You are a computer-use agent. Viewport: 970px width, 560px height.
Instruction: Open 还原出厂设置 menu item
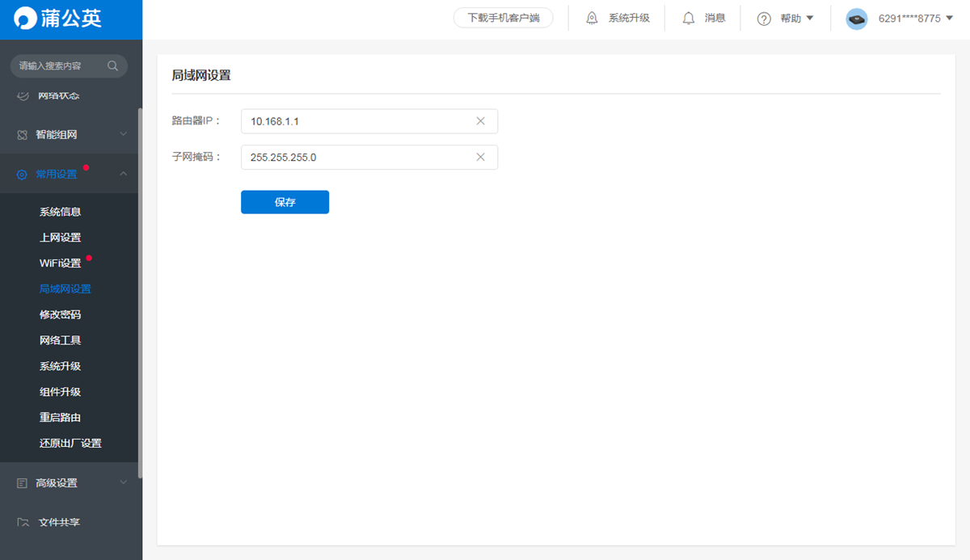coord(70,444)
